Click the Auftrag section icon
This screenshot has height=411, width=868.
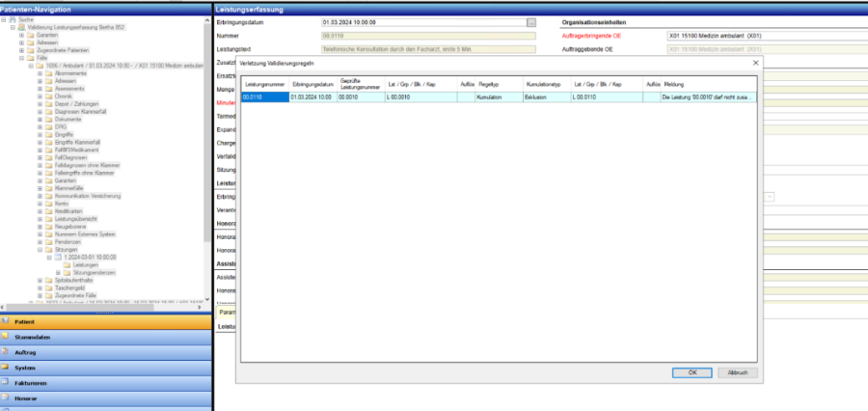(5, 351)
